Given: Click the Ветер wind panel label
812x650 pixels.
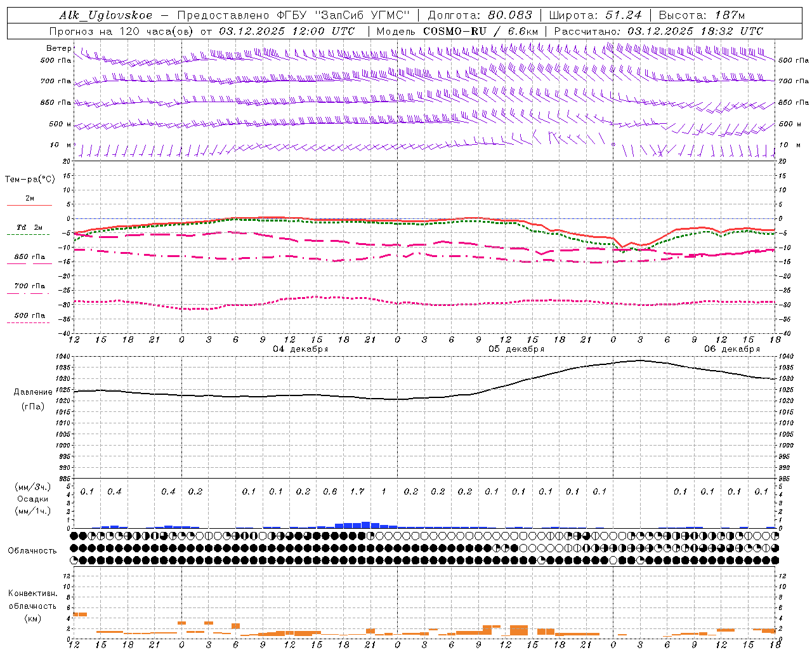Looking at the screenshot, I should click(59, 48).
